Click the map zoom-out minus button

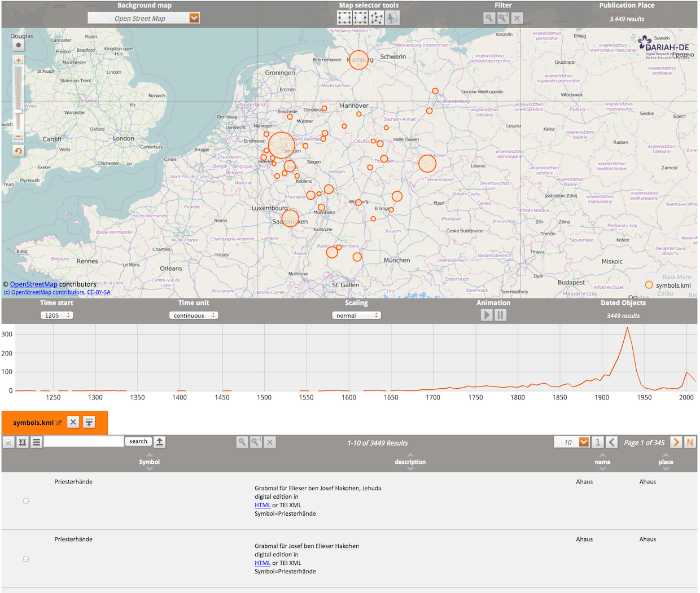(x=19, y=137)
